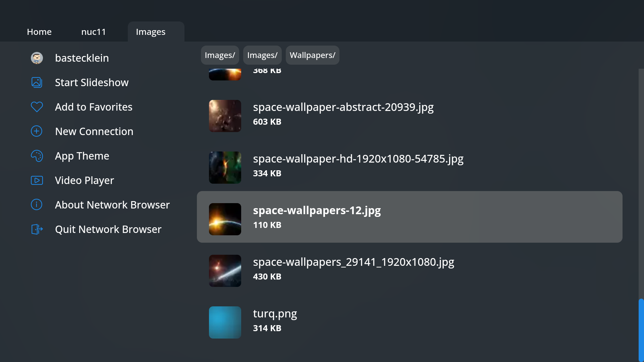Click the bastecklein user avatar icon
644x362 pixels.
pyautogui.click(x=37, y=58)
